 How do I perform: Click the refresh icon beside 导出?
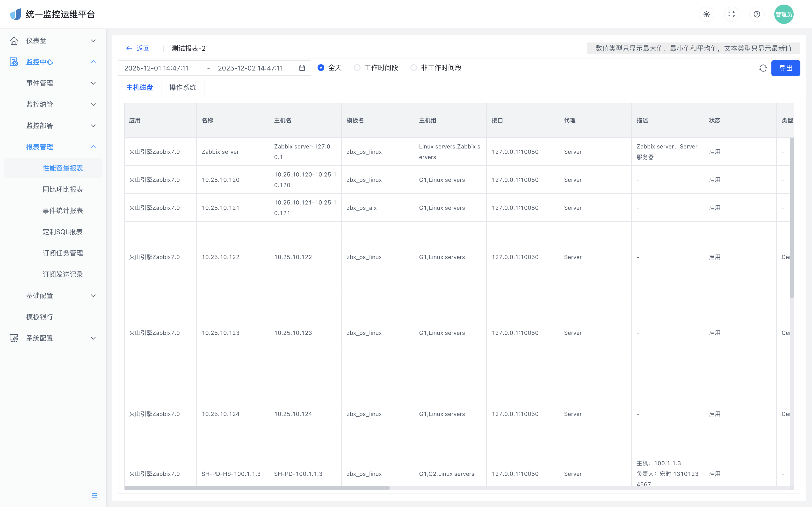point(763,68)
